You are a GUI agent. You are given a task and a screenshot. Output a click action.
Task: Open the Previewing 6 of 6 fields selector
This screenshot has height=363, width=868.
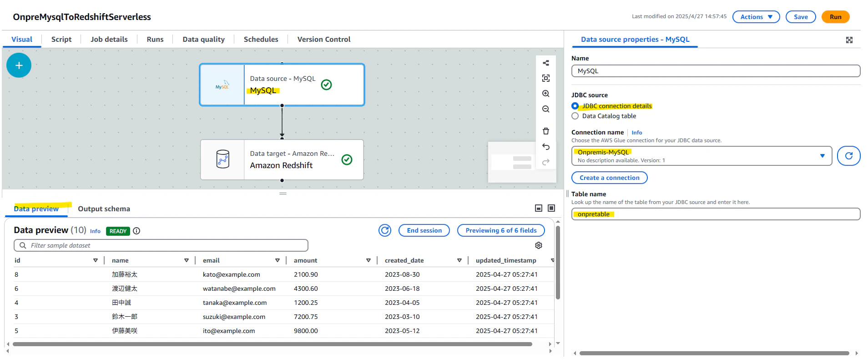click(501, 230)
